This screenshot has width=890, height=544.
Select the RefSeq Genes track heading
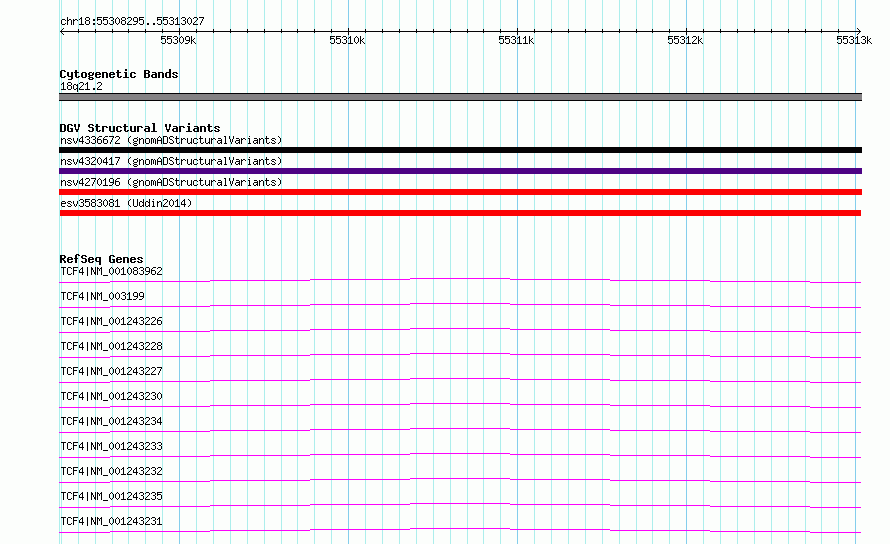[101, 260]
